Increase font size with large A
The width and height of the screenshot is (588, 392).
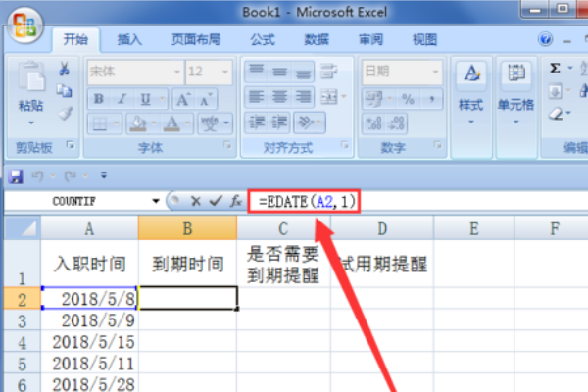(x=183, y=99)
